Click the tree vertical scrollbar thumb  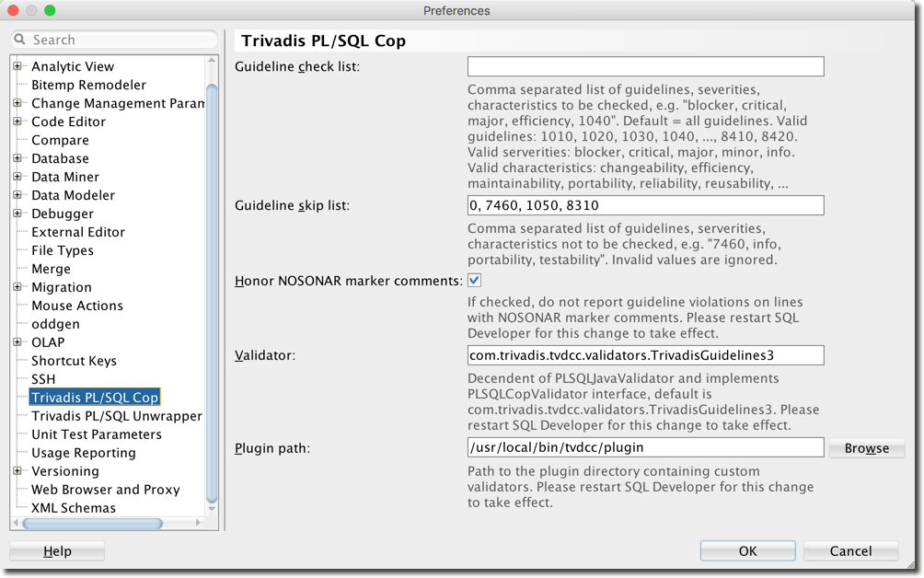tap(212, 293)
